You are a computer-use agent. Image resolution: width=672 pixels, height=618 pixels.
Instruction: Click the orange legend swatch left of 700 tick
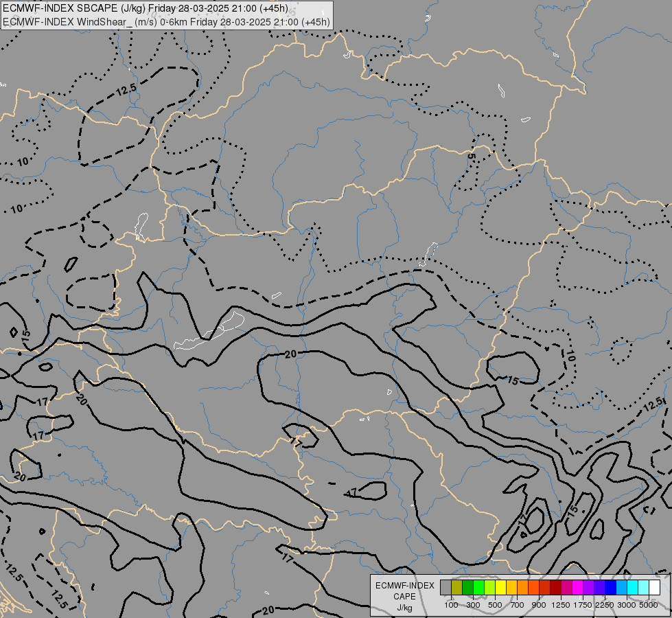523,588
